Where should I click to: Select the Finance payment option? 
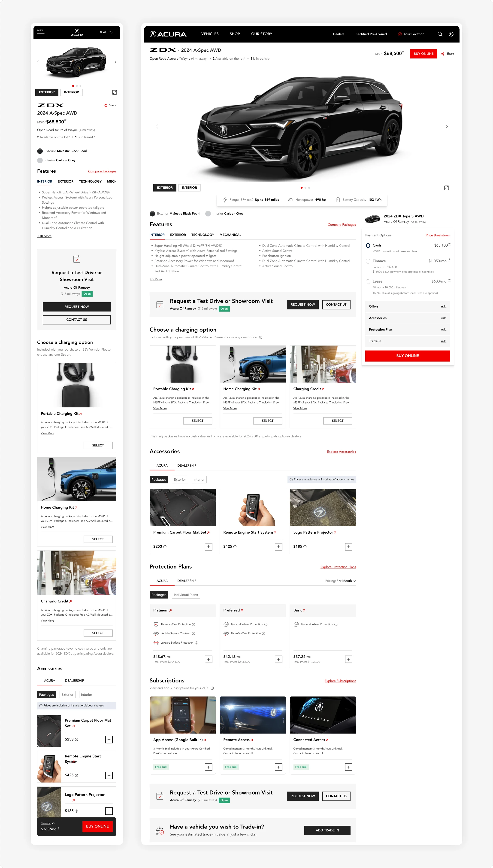point(368,261)
